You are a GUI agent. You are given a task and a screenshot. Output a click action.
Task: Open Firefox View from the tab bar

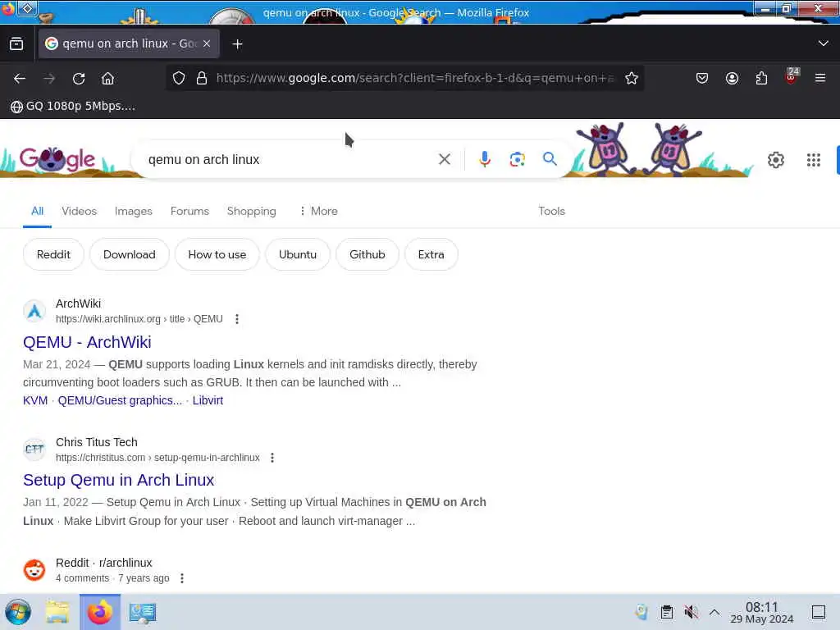pos(16,44)
